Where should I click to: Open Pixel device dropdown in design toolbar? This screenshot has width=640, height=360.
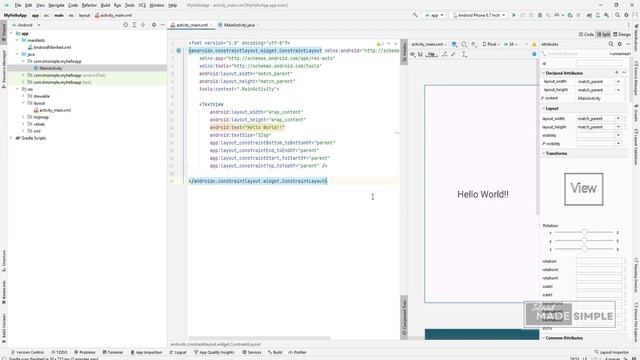coord(491,44)
